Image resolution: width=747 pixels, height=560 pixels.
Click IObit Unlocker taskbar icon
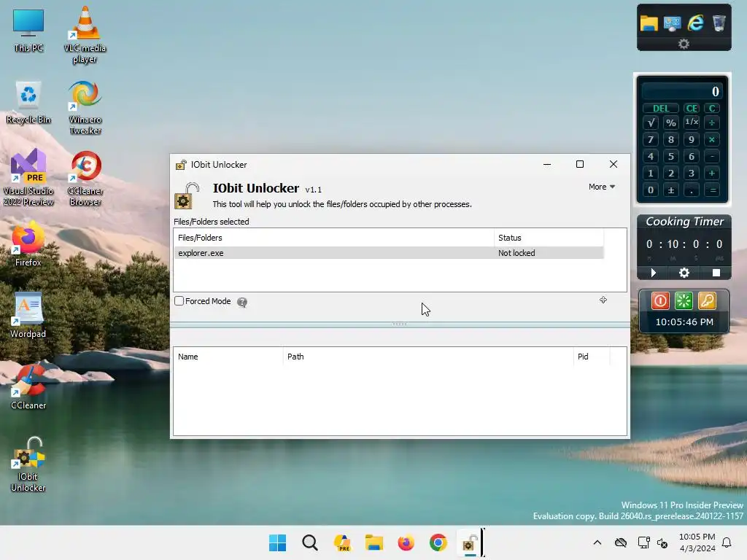coord(470,542)
